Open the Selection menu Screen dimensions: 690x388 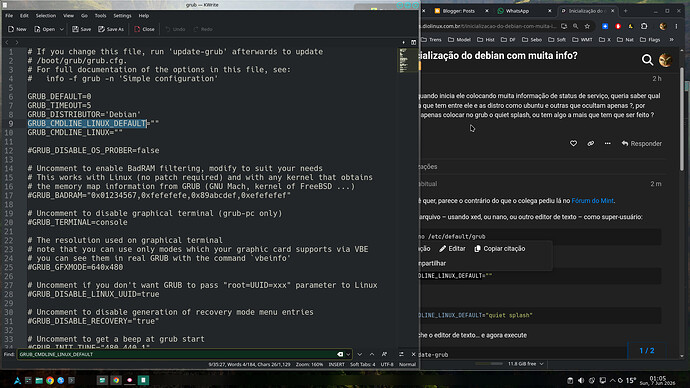tap(46, 15)
